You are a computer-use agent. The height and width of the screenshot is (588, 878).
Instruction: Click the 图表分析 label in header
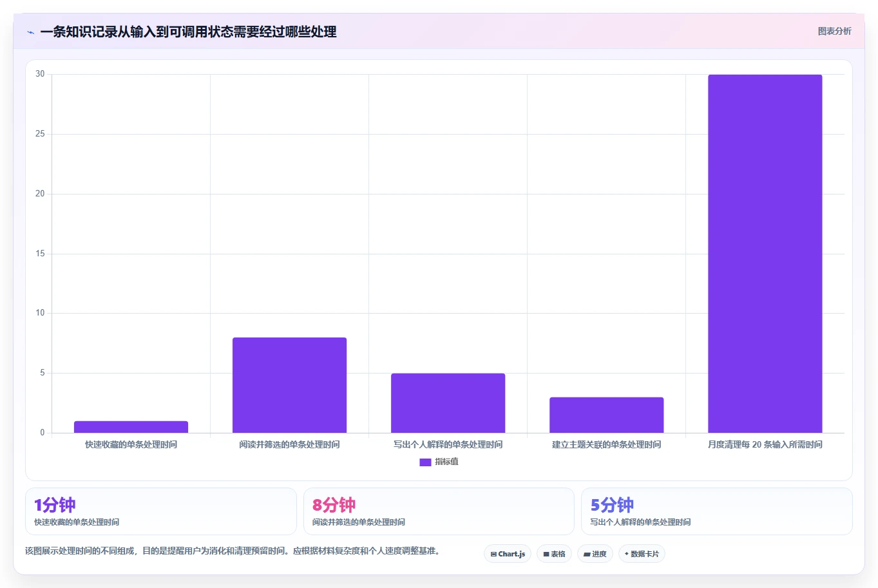pyautogui.click(x=834, y=31)
